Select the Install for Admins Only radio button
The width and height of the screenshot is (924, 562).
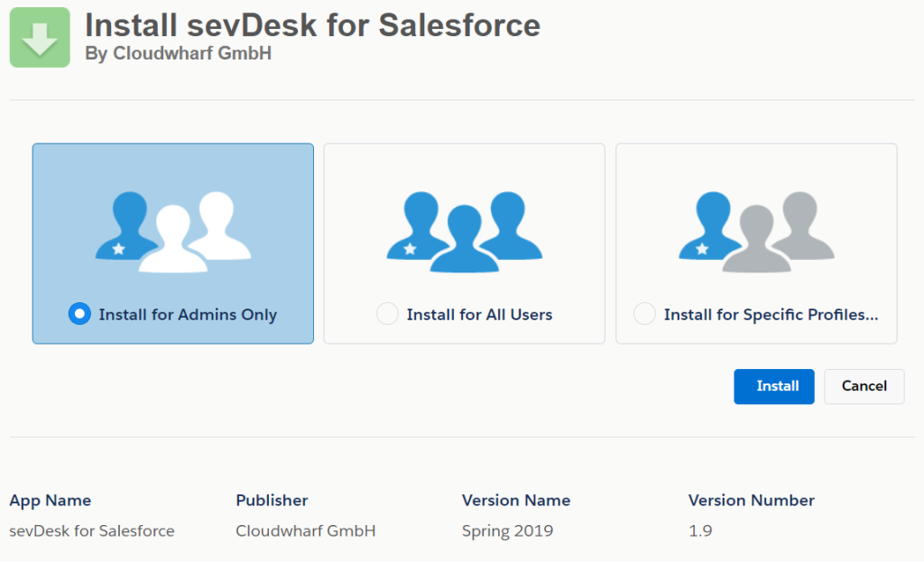[79, 314]
